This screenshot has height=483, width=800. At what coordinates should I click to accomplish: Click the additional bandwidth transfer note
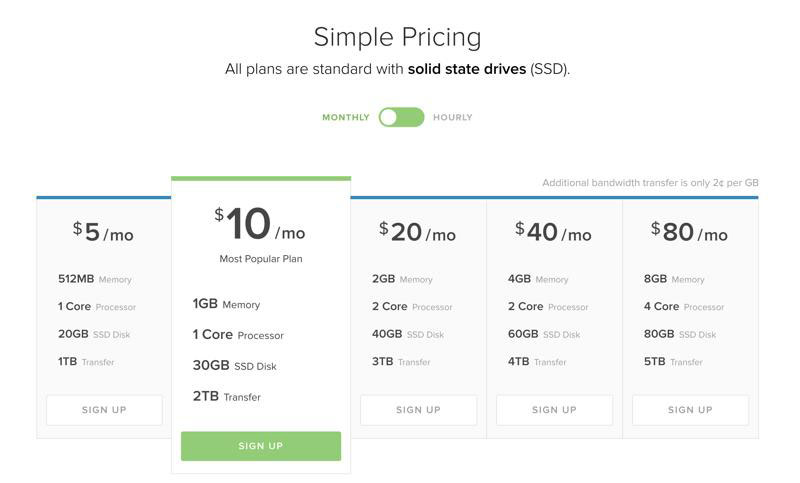650,183
